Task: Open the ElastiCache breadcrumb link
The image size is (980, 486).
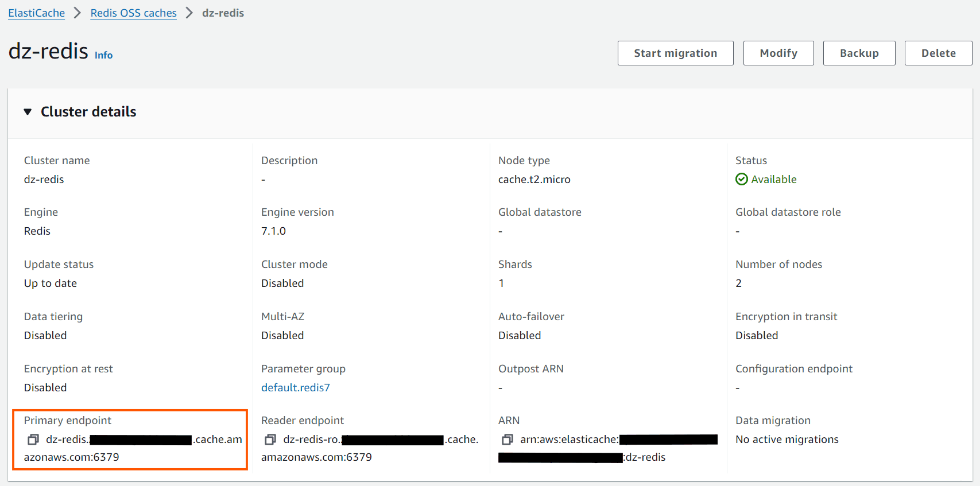Action: (x=37, y=13)
